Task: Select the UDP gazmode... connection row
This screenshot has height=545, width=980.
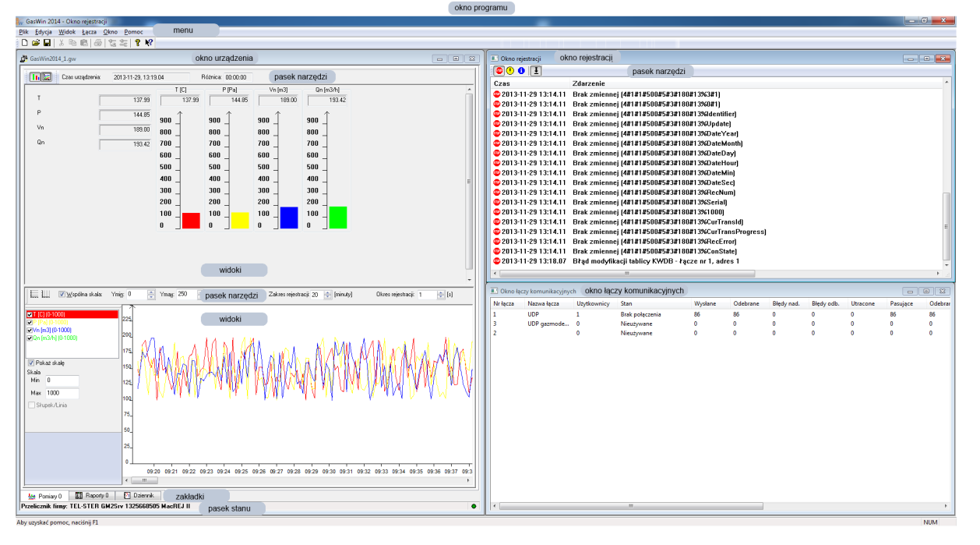Action: point(721,324)
